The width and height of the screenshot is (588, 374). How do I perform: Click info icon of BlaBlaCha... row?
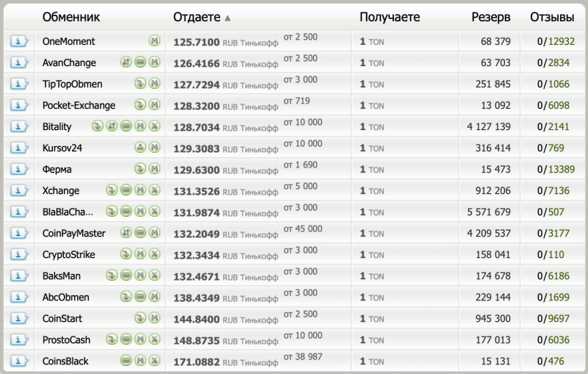[x=19, y=212]
